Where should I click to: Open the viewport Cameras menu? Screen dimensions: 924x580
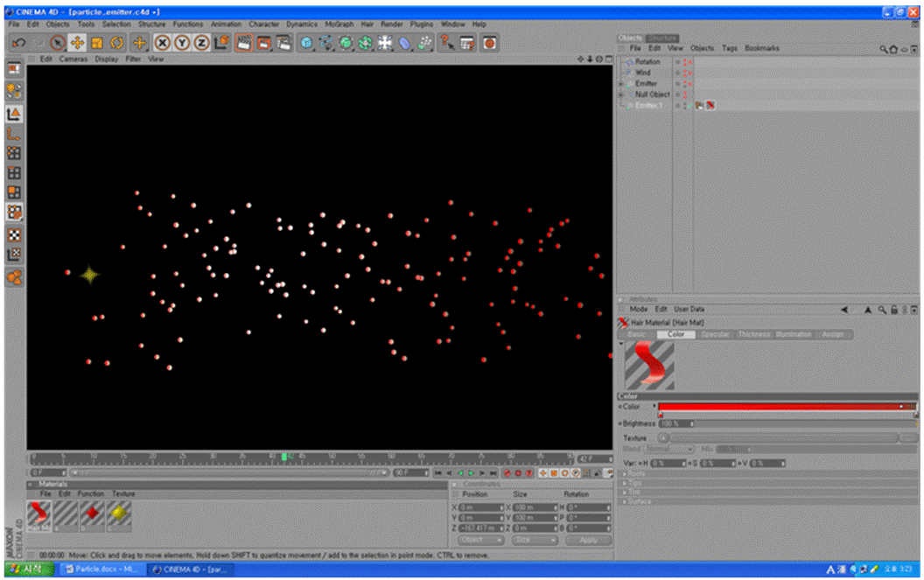73,59
